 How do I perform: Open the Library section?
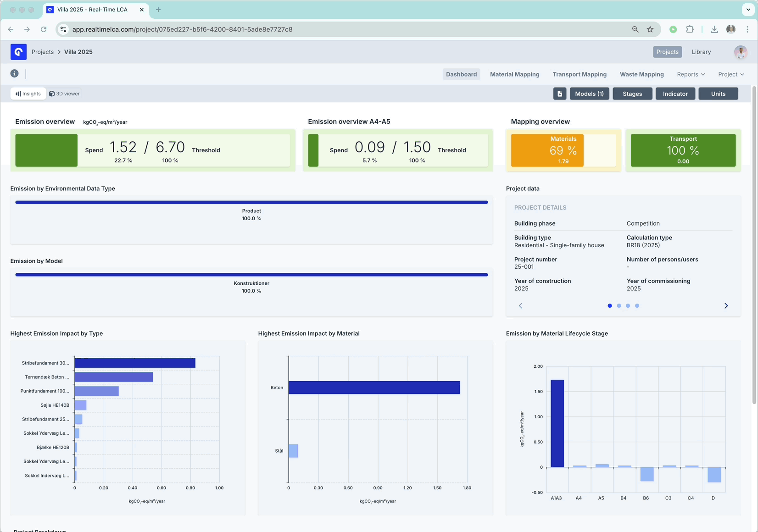tap(702, 52)
